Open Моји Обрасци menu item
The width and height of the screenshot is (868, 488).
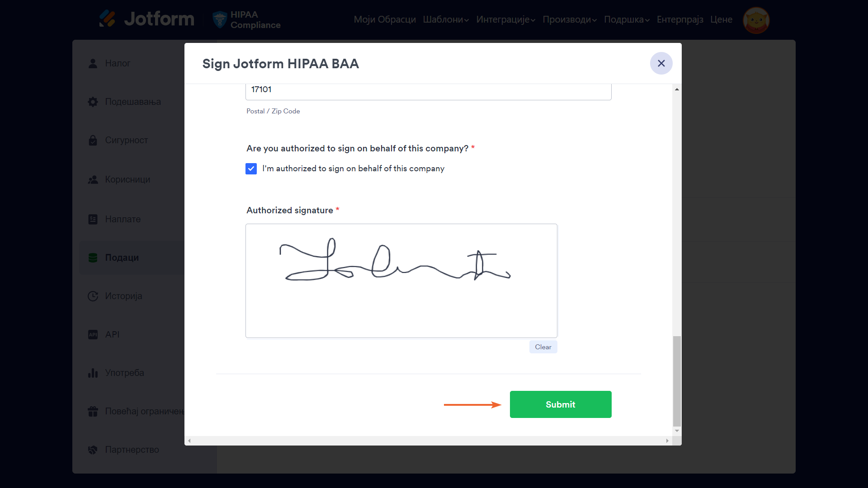[x=385, y=19]
